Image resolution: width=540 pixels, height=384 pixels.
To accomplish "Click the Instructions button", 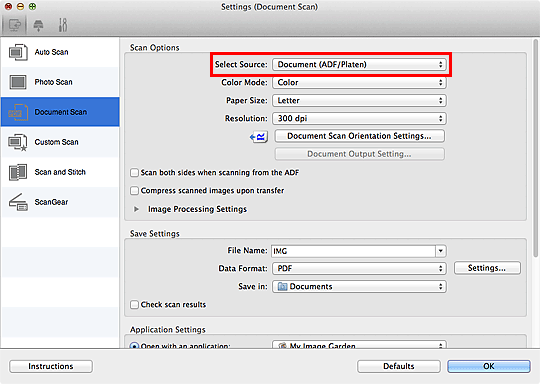I will (x=51, y=366).
